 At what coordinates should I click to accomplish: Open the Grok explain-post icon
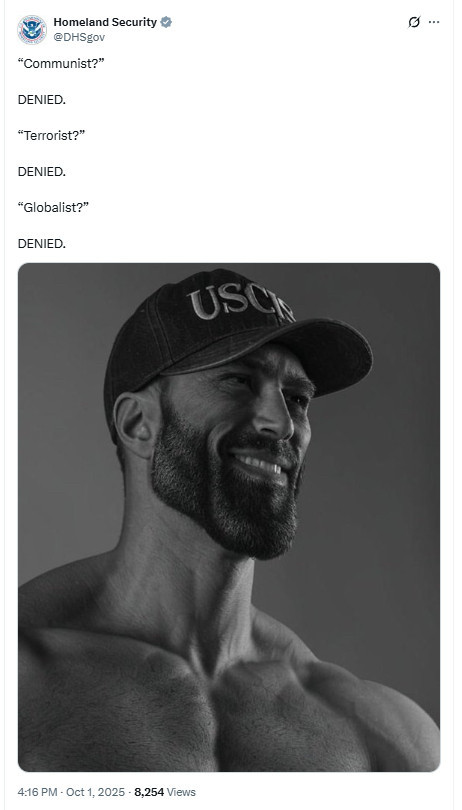point(414,22)
